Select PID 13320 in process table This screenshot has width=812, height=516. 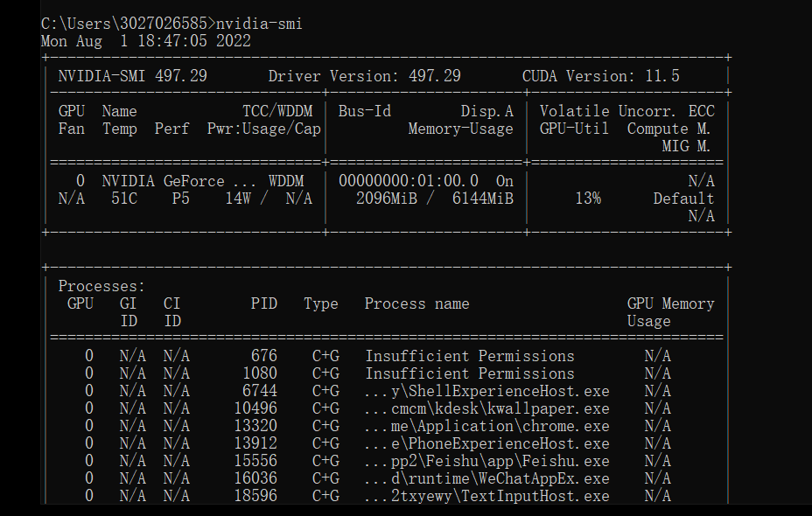tap(255, 427)
